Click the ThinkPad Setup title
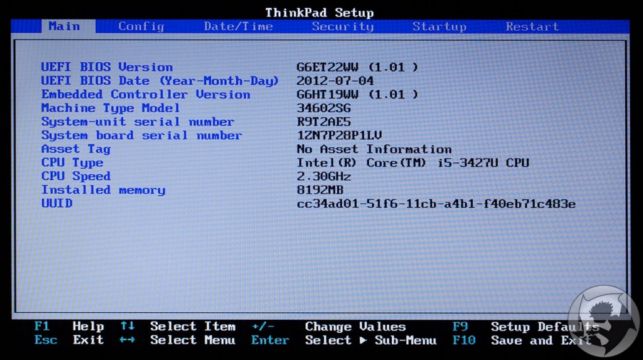Viewport: 643px width, 360px height. coord(319,13)
